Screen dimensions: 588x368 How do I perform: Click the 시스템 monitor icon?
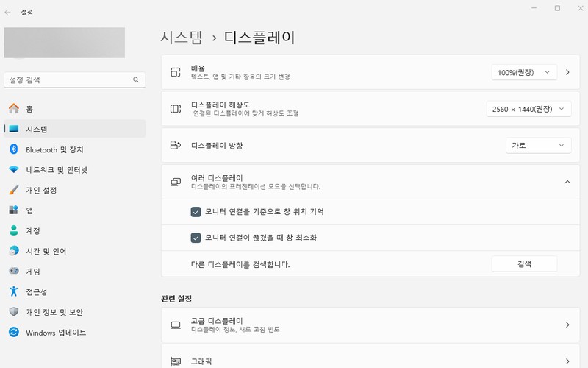14,129
